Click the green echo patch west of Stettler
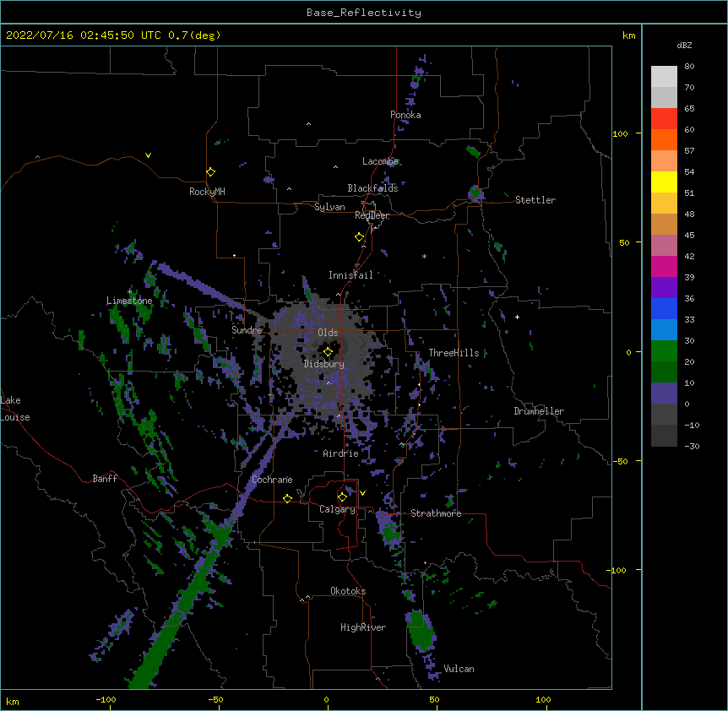The height and width of the screenshot is (711, 728). [x=475, y=193]
